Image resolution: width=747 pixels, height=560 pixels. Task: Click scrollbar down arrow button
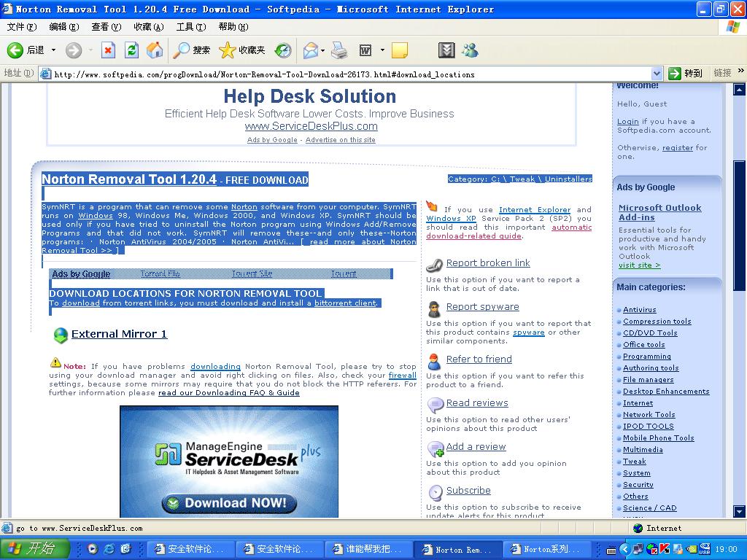(x=740, y=512)
